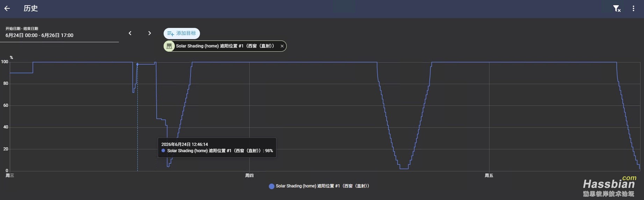Clear filters with the funnel icon
The height and width of the screenshot is (200, 644).
(617, 8)
